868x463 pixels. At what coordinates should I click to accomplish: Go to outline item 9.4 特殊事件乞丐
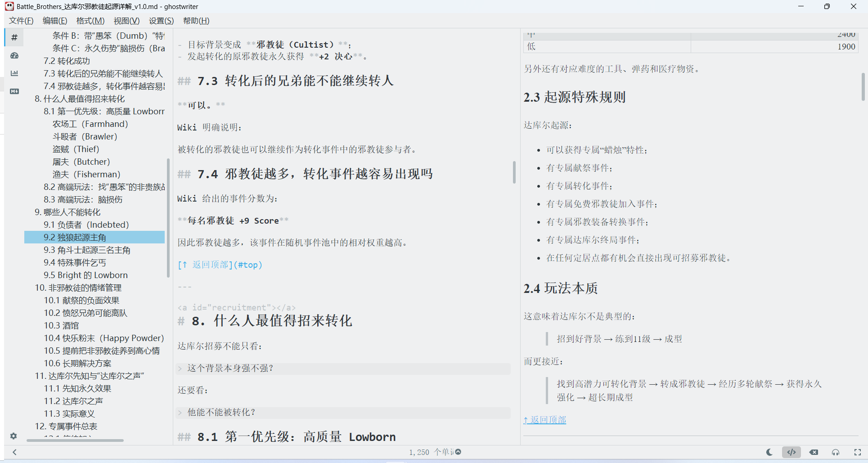75,262
